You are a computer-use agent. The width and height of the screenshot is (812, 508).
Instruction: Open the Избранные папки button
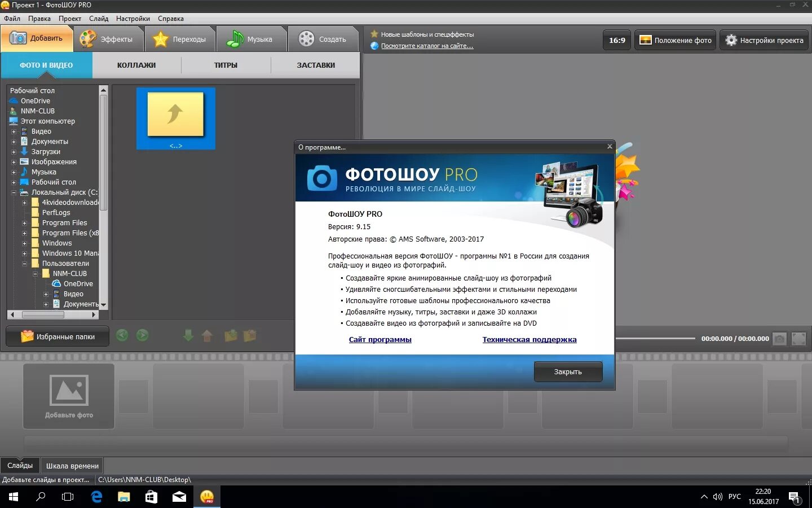pos(58,336)
